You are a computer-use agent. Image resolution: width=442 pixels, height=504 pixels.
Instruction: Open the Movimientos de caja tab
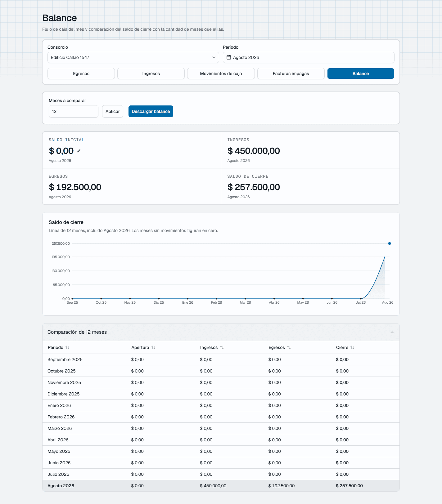221,74
